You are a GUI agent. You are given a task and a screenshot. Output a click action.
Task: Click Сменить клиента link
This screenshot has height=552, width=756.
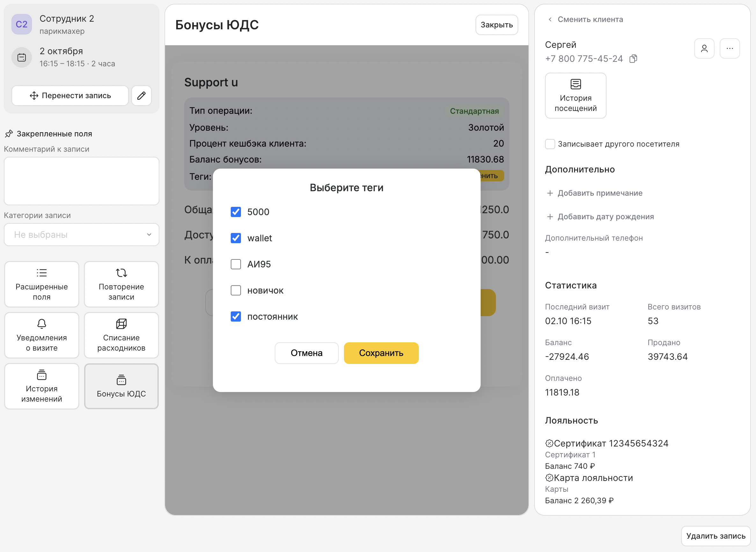click(590, 19)
